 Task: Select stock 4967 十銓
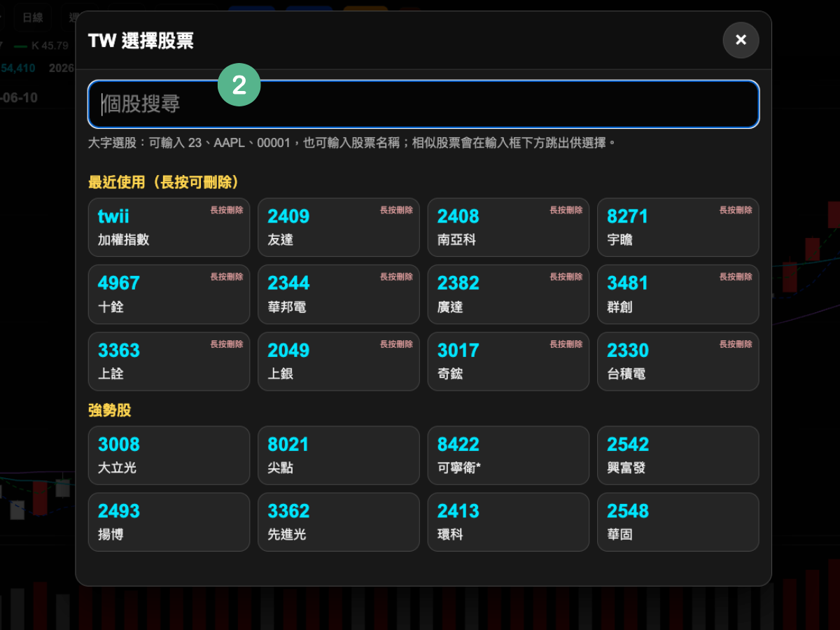(169, 295)
